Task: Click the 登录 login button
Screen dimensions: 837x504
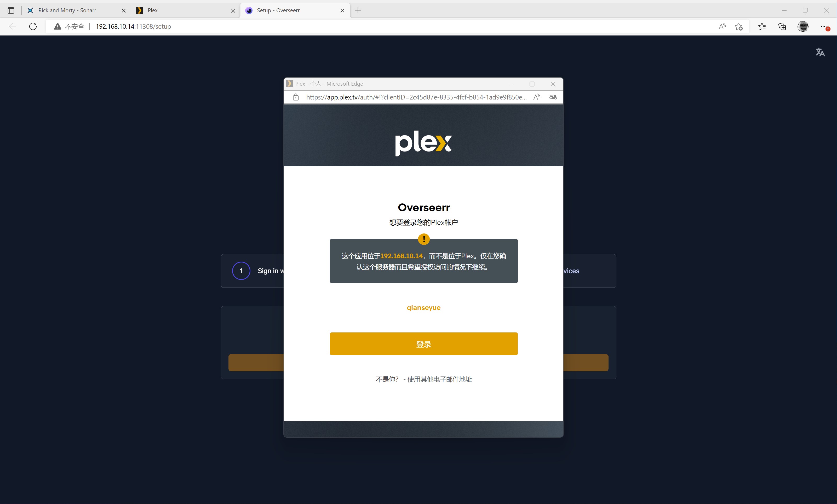Action: pyautogui.click(x=423, y=343)
